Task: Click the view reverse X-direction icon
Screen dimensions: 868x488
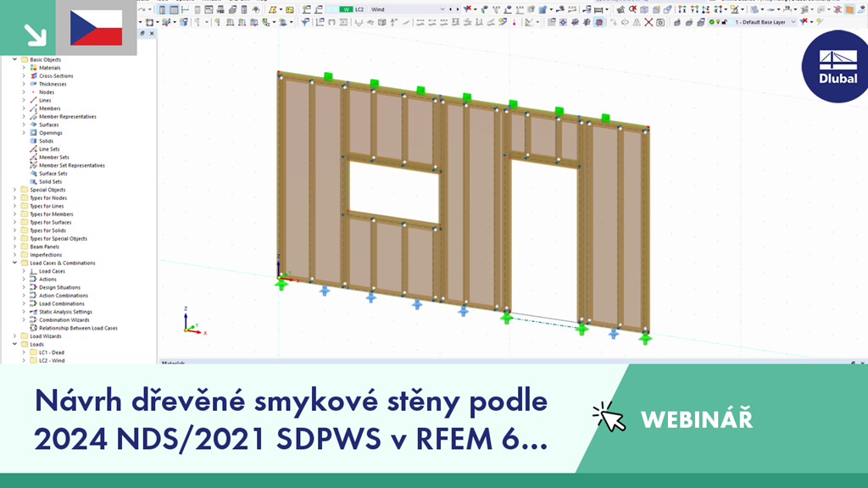Action: tap(718, 9)
